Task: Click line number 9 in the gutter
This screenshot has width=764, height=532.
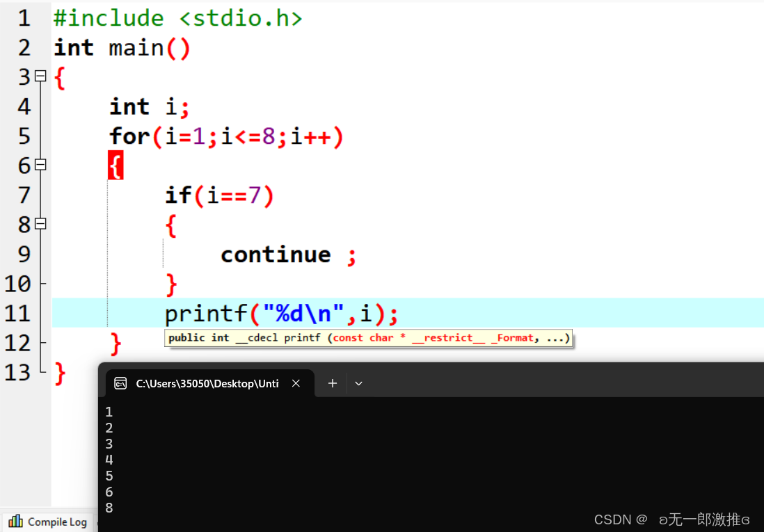Action: coord(24,254)
